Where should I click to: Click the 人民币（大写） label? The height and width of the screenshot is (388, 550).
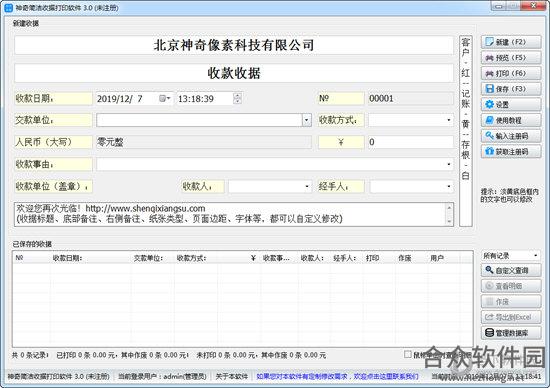click(x=53, y=142)
